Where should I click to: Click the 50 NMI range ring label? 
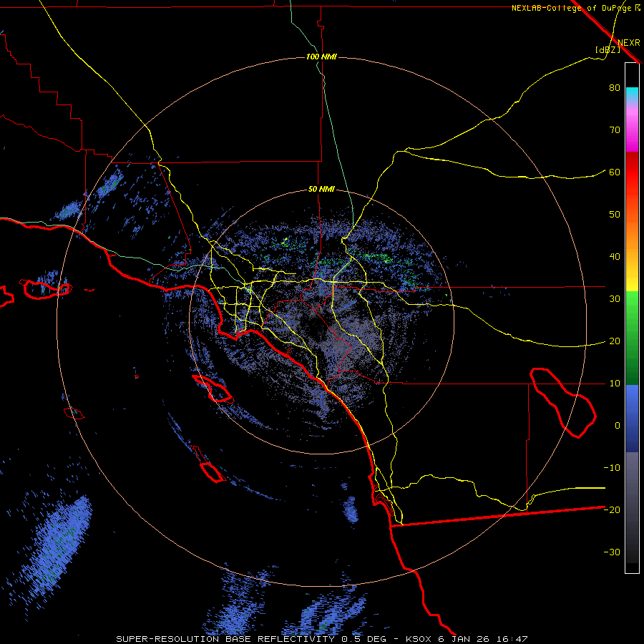(321, 190)
